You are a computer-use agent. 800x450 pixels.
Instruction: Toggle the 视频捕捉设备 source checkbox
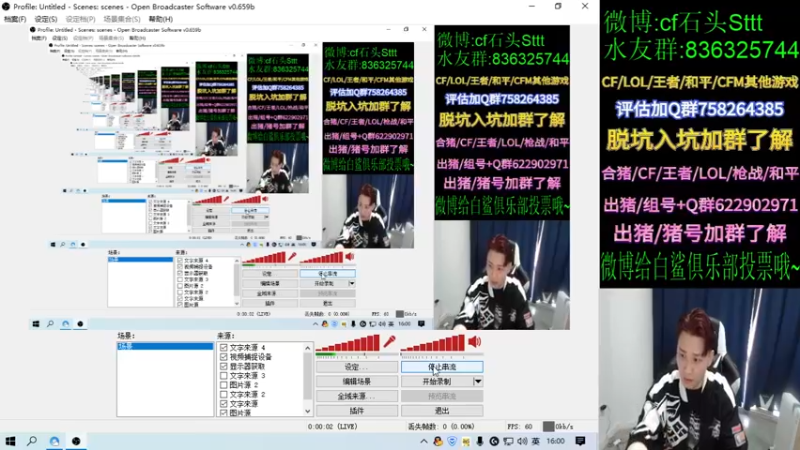tap(223, 357)
